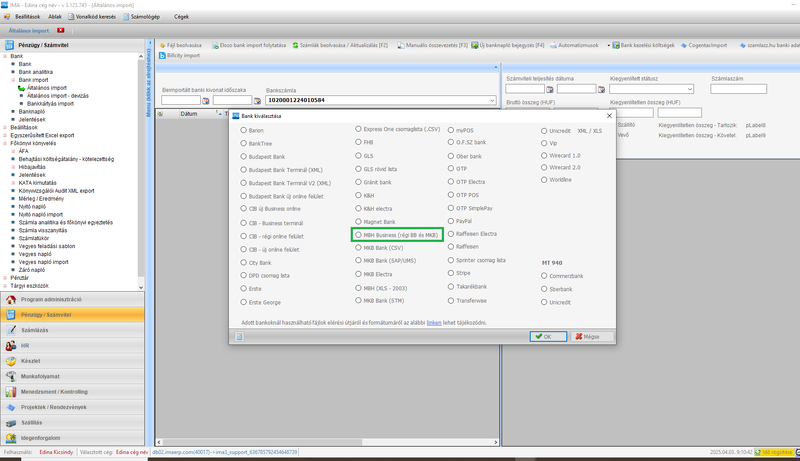This screenshot has width=800, height=461.
Task: Select the MBH Business (régi BB és MKB) option
Action: (358, 235)
